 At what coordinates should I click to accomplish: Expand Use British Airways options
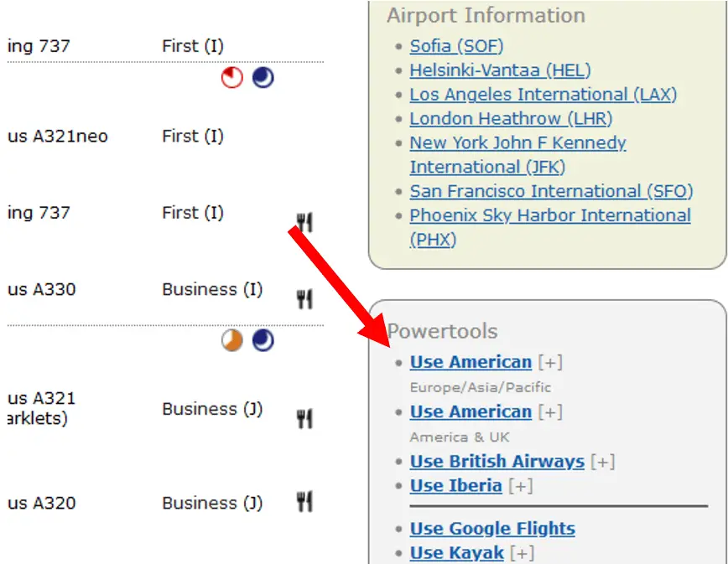[603, 462]
